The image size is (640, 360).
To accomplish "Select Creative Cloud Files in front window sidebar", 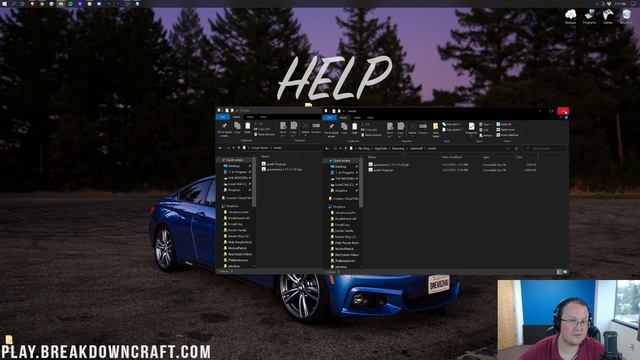I will tap(344, 199).
